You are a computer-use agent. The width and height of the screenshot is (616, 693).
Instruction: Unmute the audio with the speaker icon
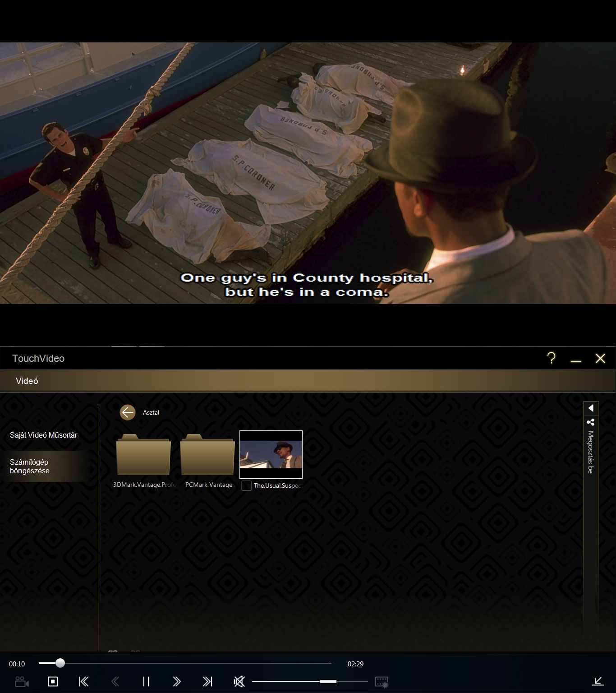pos(239,681)
